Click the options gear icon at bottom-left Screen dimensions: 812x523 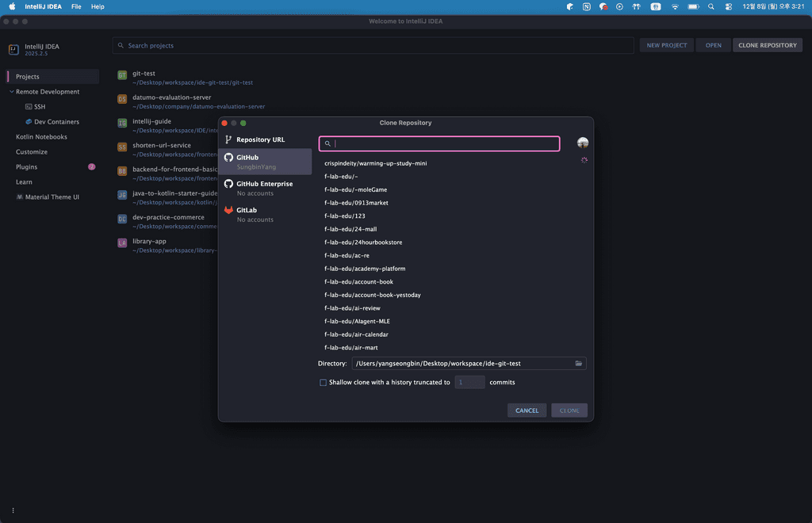[13, 510]
